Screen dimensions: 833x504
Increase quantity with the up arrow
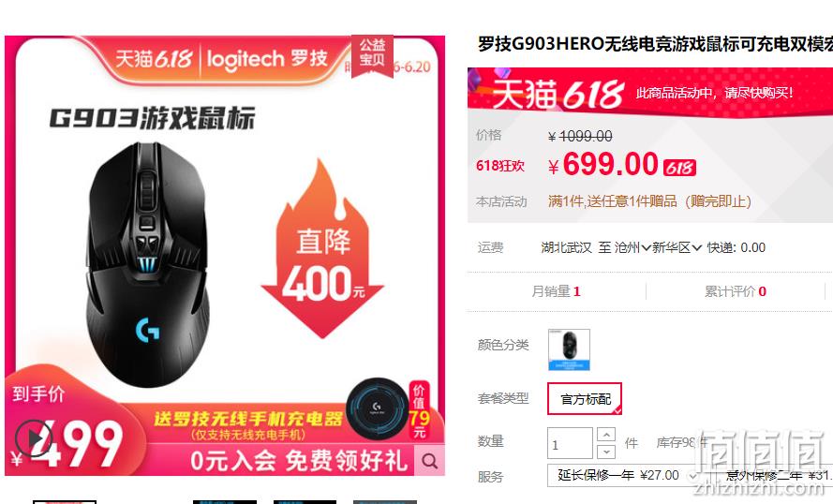coord(606,435)
